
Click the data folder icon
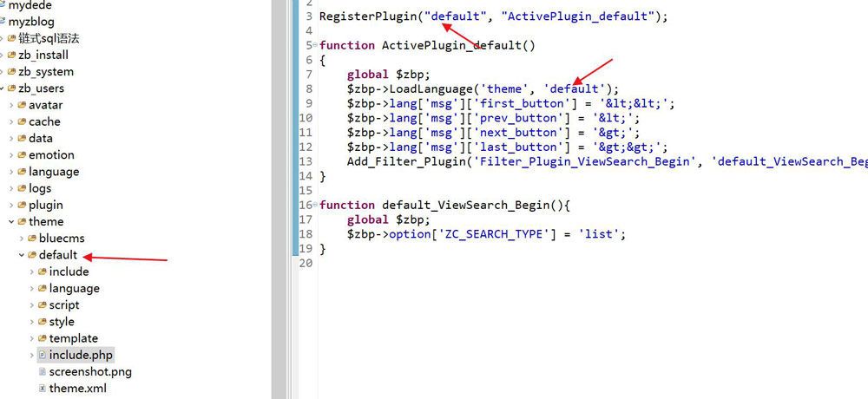22,139
